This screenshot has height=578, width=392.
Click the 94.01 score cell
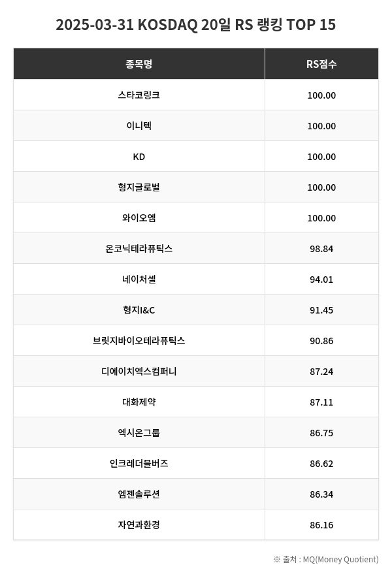pos(321,280)
